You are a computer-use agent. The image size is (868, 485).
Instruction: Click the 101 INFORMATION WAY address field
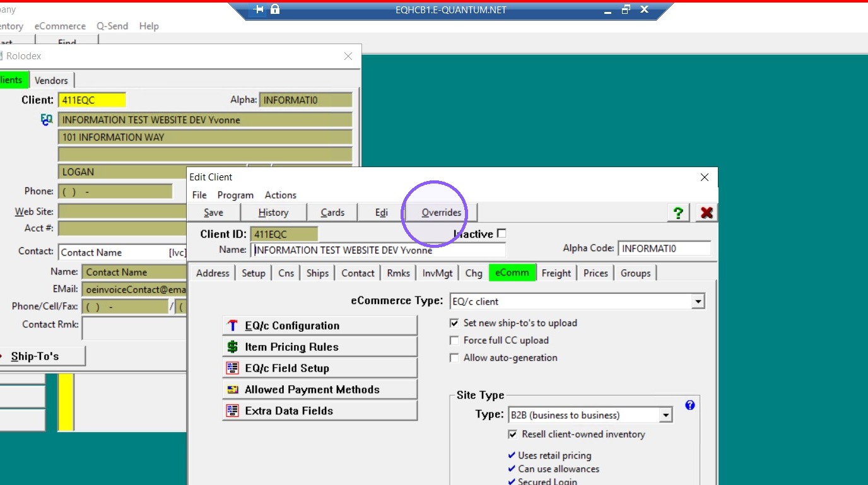205,137
